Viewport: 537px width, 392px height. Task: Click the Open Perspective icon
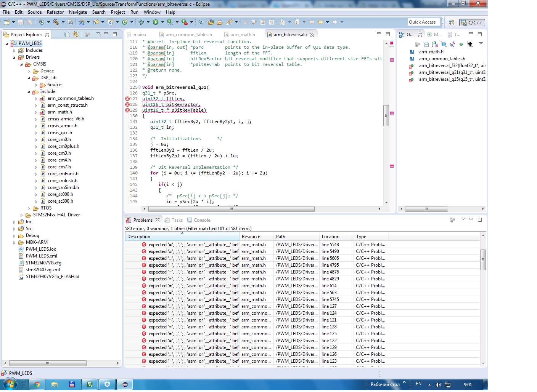pyautogui.click(x=451, y=22)
